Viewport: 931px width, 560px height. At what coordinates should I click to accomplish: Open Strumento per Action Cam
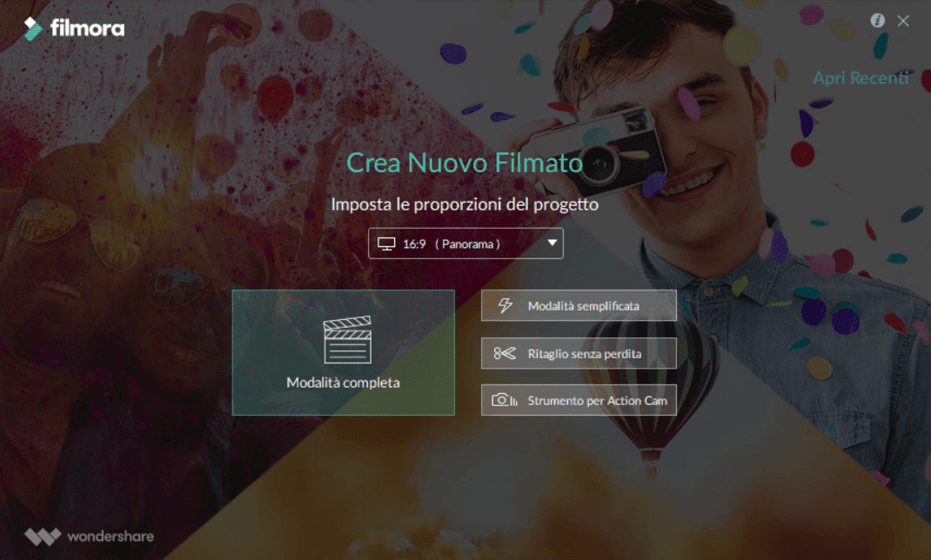tap(579, 400)
